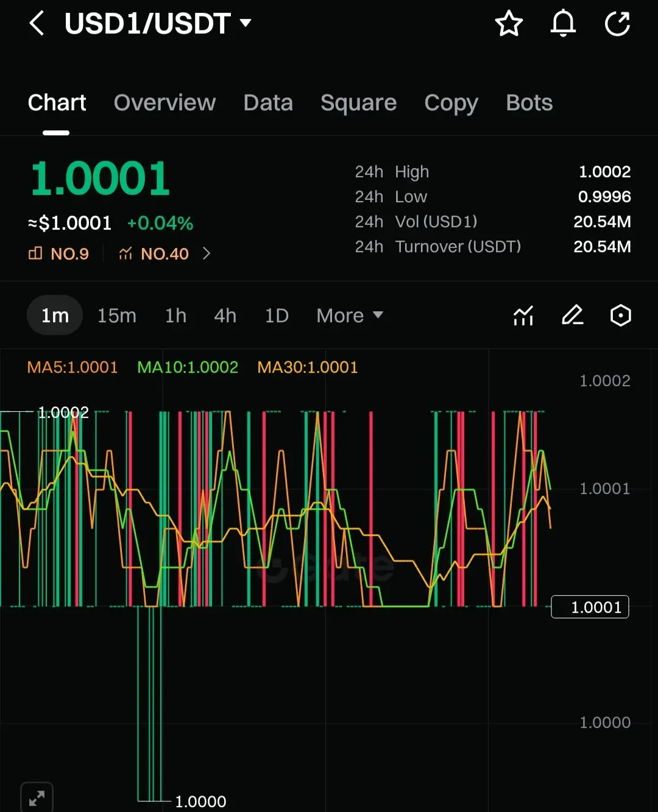Expand the More timeframes dropdown
658x812 pixels.
click(350, 316)
